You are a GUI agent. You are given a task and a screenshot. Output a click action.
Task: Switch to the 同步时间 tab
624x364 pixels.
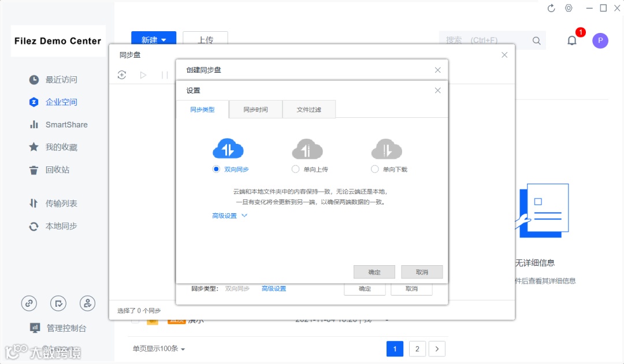click(x=255, y=109)
